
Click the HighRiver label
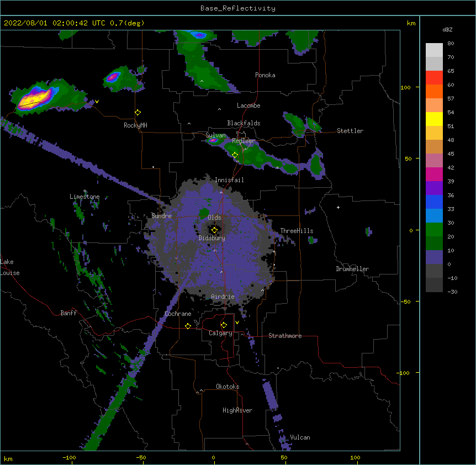(237, 410)
